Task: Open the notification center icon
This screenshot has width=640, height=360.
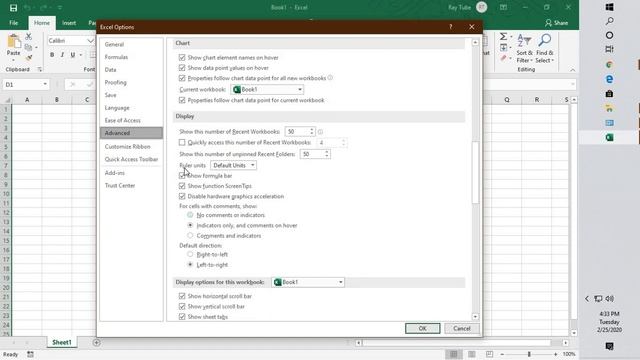Action: (x=609, y=346)
